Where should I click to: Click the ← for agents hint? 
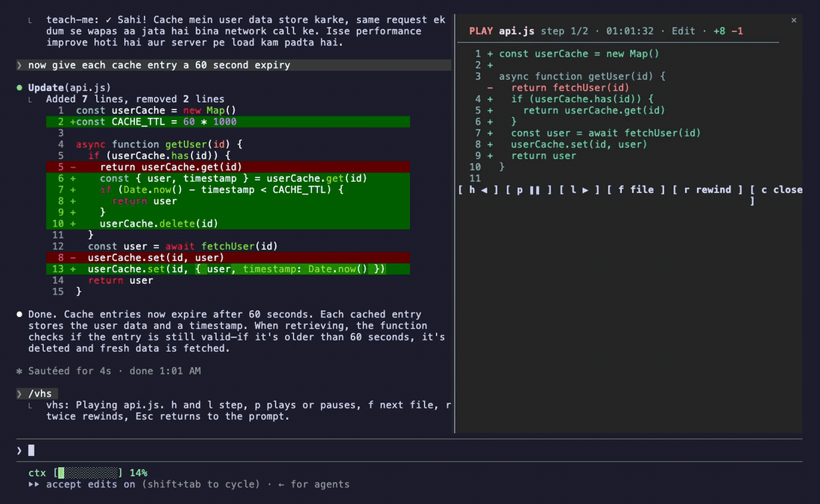click(x=314, y=484)
